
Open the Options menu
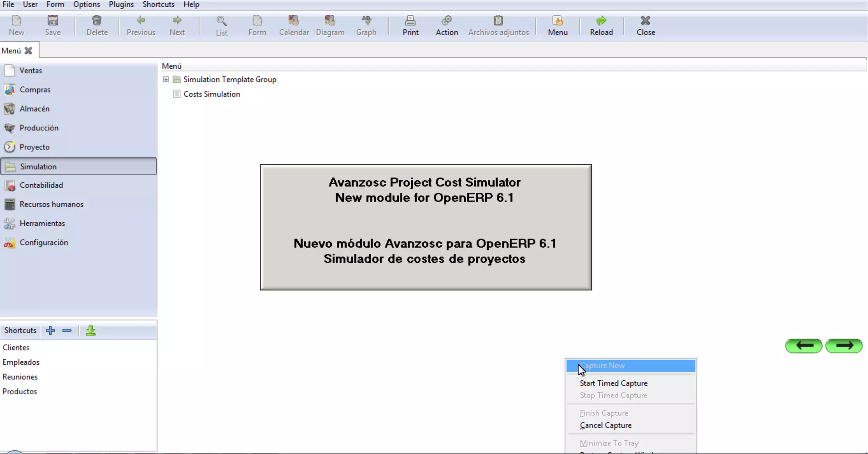pyautogui.click(x=86, y=5)
